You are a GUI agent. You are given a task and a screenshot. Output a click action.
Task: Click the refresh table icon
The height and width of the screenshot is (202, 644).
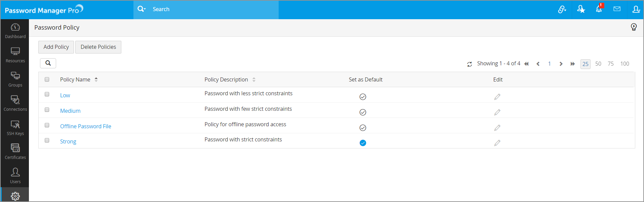click(x=470, y=64)
